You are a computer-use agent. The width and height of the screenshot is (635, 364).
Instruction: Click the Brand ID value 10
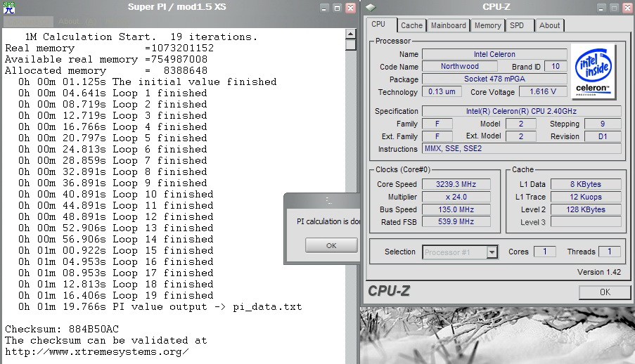coord(556,66)
